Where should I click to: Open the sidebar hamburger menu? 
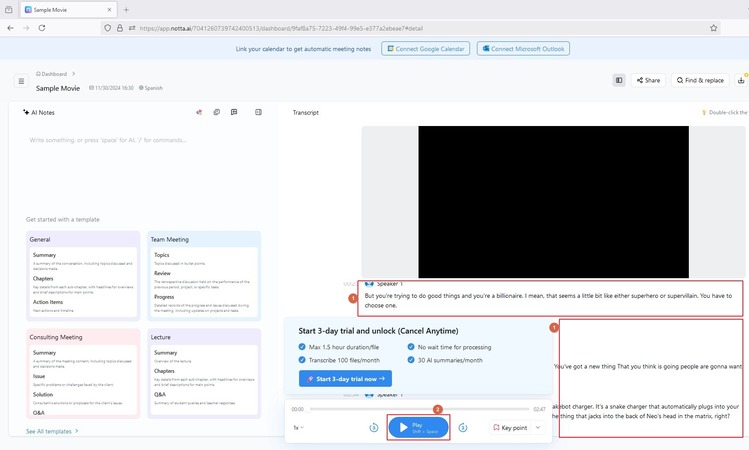(x=21, y=81)
